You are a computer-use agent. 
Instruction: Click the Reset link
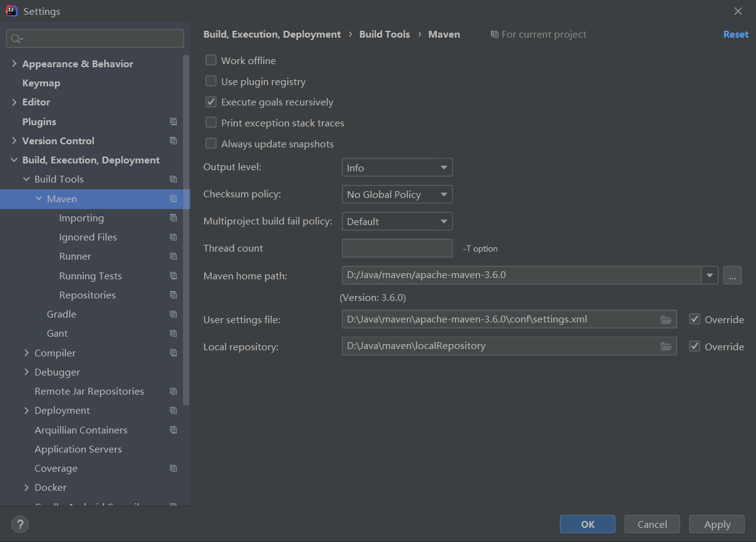(x=736, y=35)
